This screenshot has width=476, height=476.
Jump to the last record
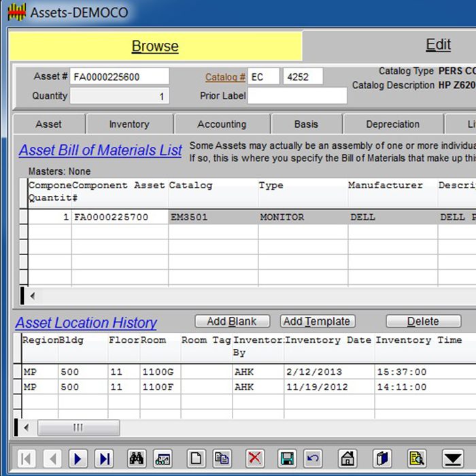[x=104, y=458]
